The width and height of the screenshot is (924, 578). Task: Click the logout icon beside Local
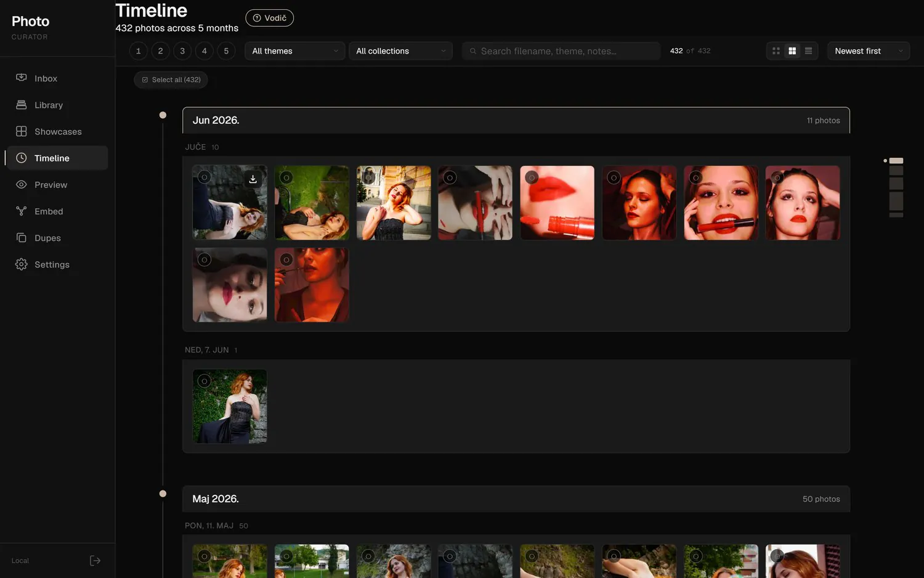tap(95, 560)
